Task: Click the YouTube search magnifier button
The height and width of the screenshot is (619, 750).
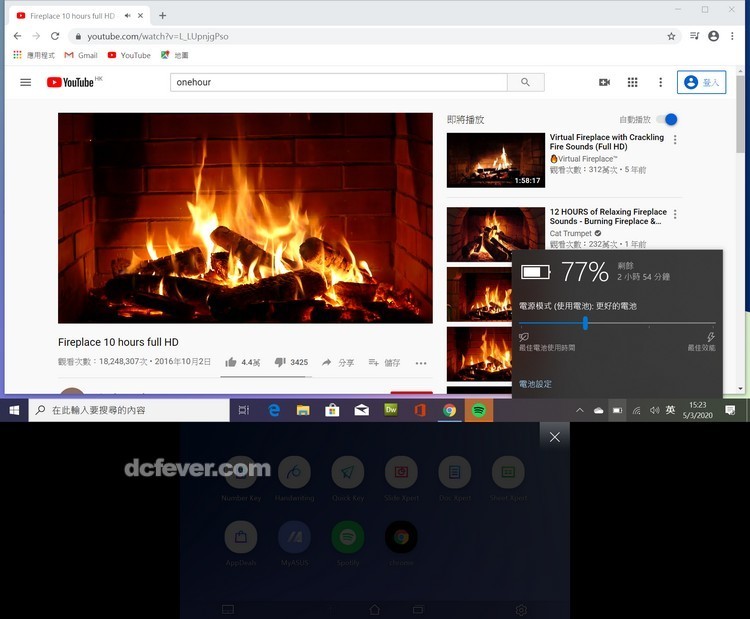Action: pyautogui.click(x=525, y=82)
